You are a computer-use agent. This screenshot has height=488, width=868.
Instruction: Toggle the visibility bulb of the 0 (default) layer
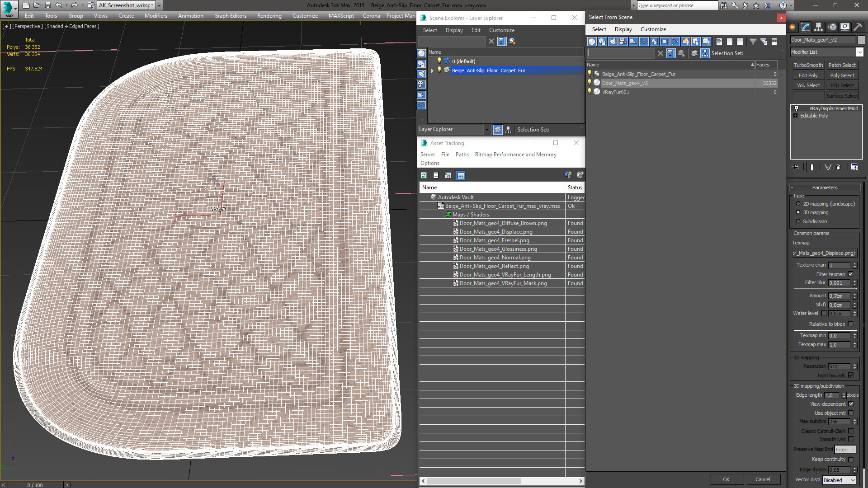tap(439, 61)
